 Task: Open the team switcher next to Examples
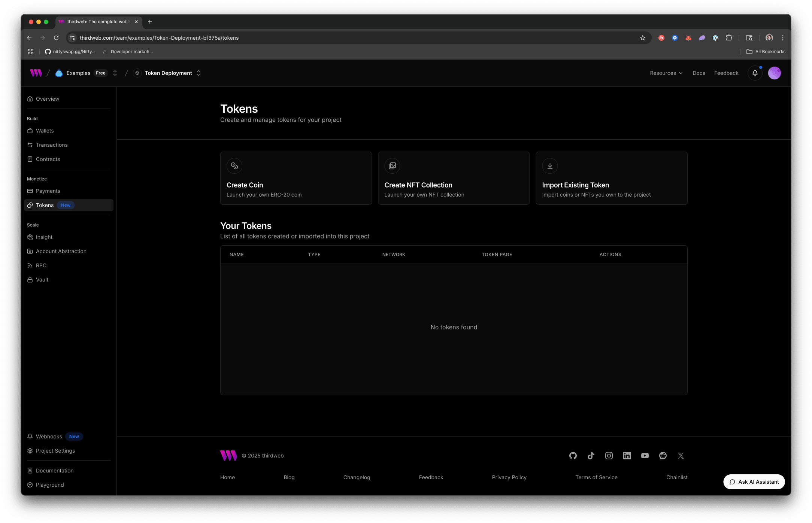[x=115, y=73]
